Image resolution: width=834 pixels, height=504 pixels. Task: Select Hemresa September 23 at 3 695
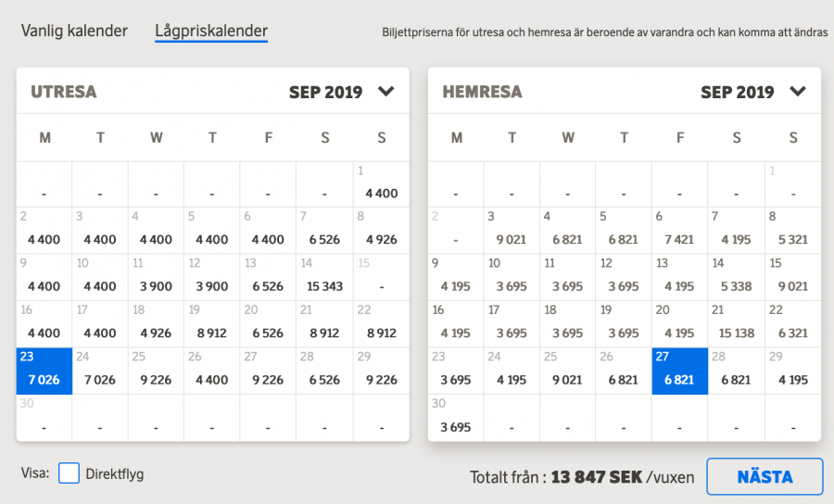tap(456, 371)
